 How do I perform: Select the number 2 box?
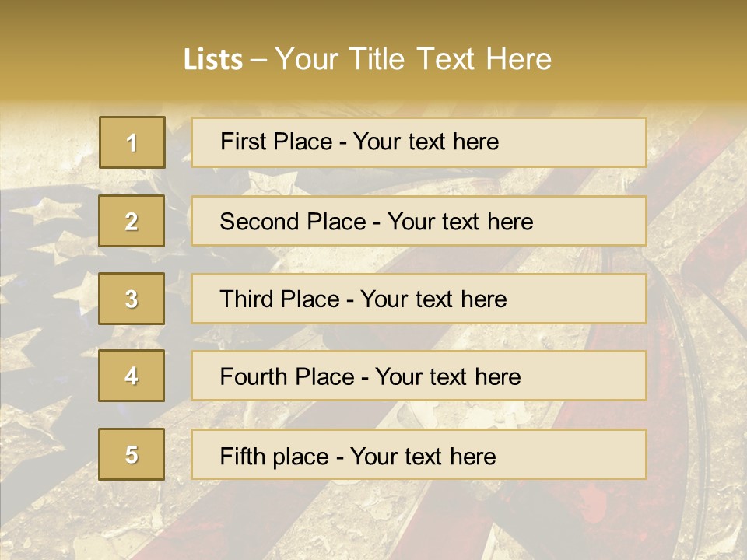tap(132, 221)
